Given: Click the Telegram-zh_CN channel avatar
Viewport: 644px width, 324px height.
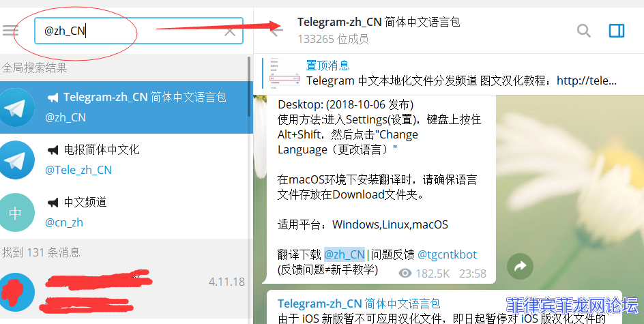Looking at the screenshot, I should click(16, 107).
